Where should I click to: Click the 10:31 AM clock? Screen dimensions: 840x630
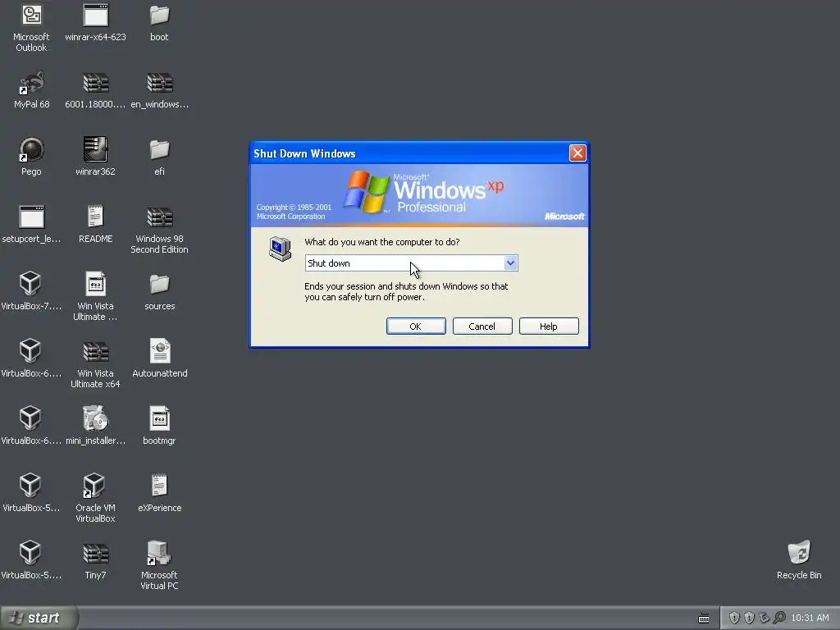point(810,618)
